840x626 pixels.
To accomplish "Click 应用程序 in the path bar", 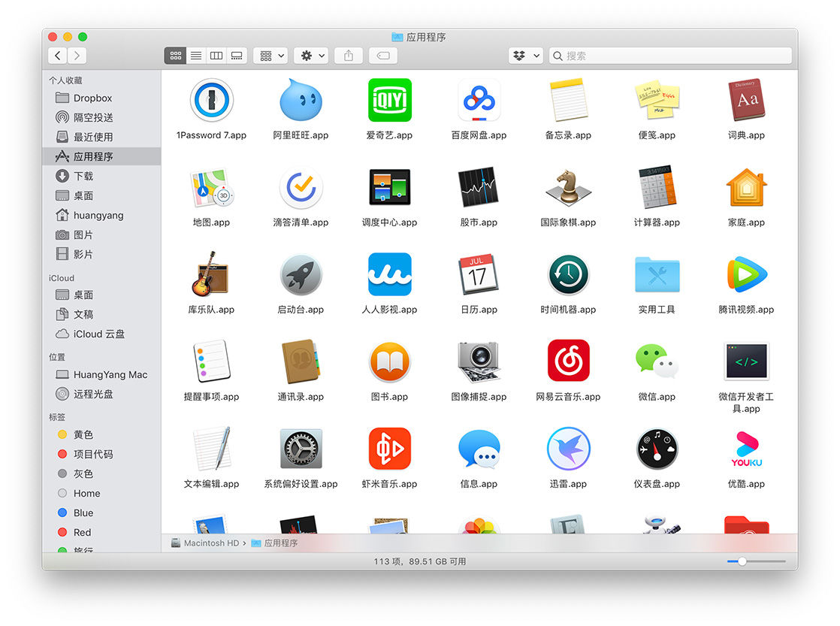I will 274,543.
